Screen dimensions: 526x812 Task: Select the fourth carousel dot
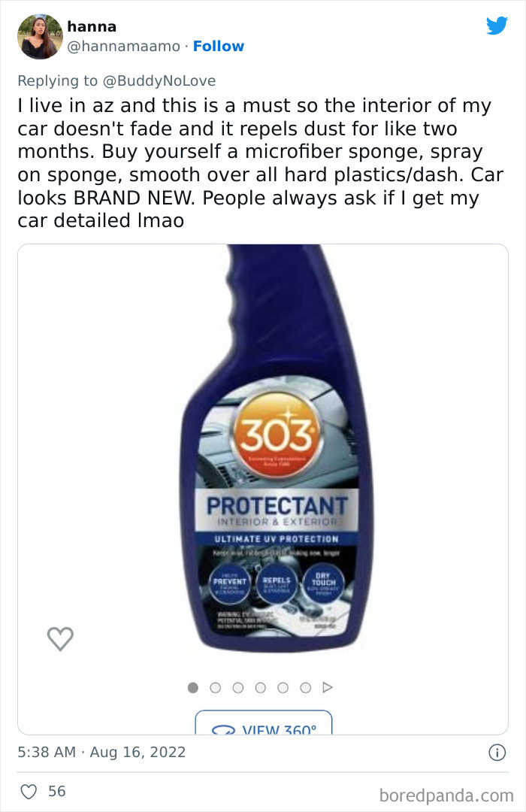[x=261, y=687]
